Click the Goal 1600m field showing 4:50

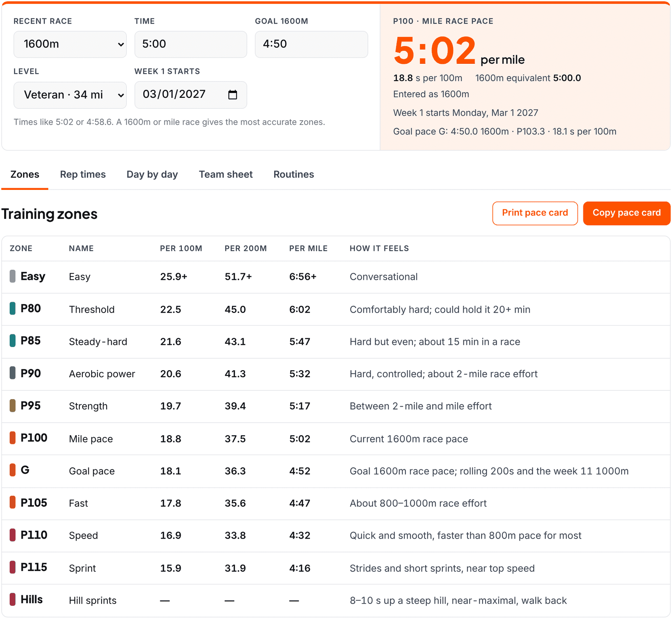[x=311, y=44]
